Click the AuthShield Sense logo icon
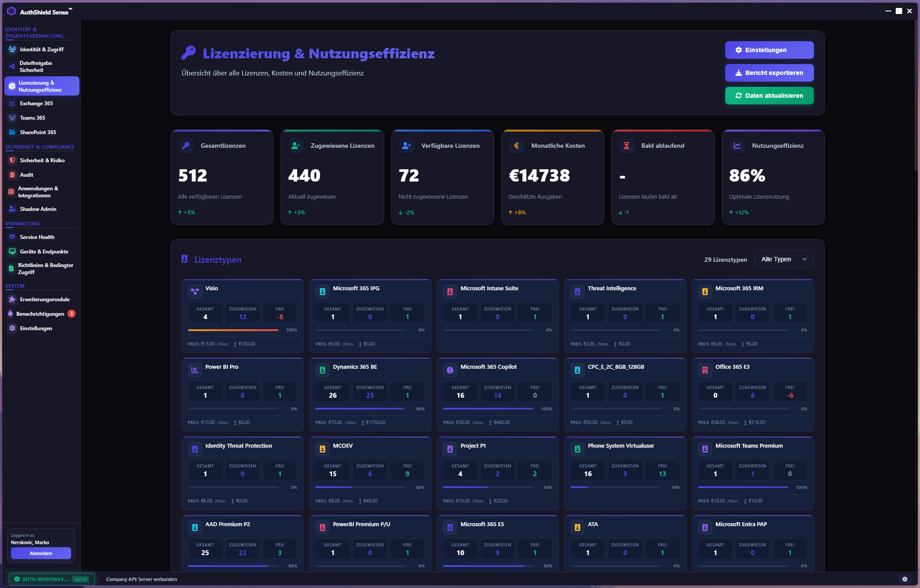This screenshot has width=920, height=588. click(11, 11)
